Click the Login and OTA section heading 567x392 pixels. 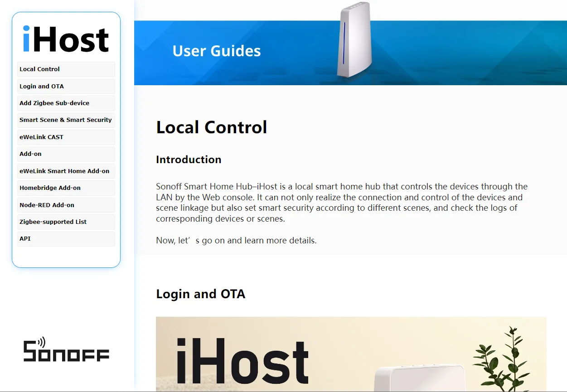click(201, 294)
